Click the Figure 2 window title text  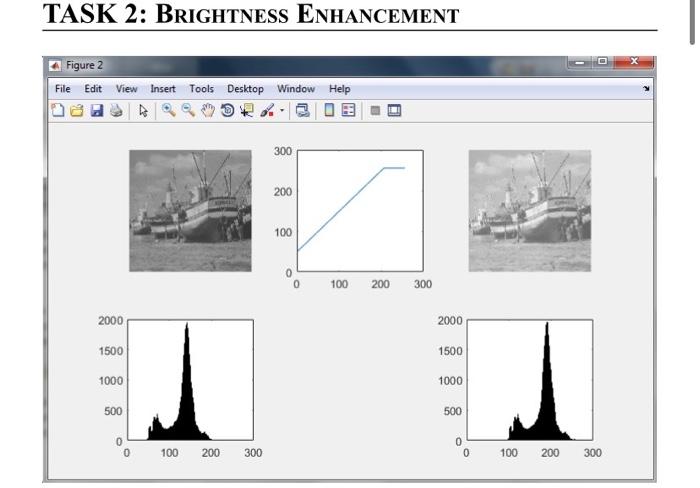click(x=84, y=66)
